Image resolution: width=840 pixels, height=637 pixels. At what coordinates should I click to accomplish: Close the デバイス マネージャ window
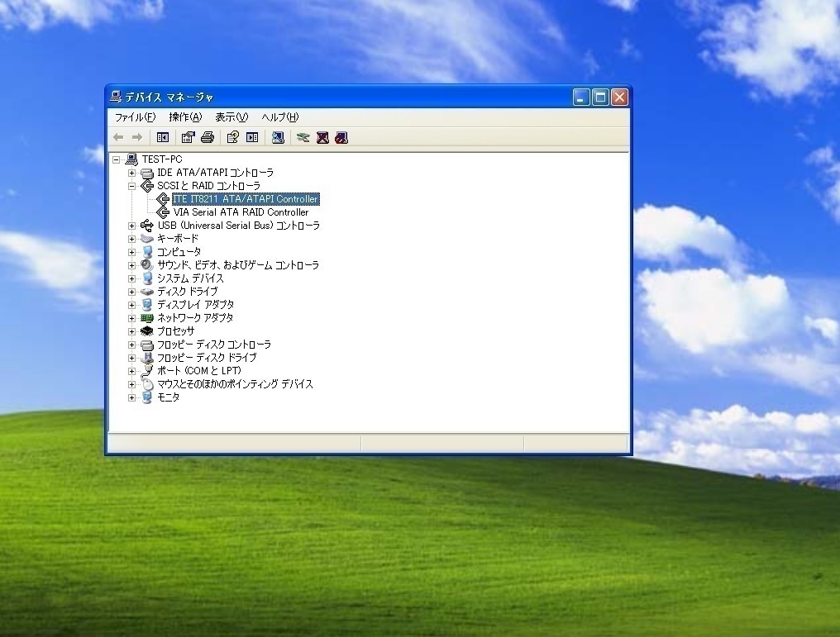tap(619, 97)
